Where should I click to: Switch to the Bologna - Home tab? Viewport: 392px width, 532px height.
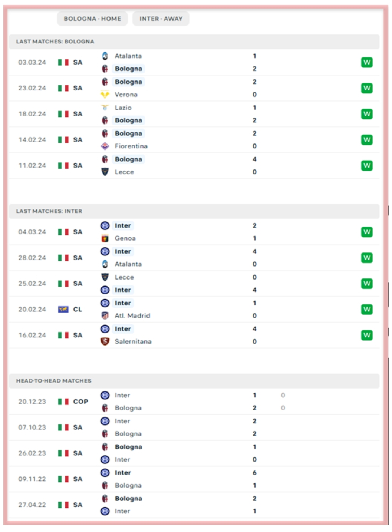click(x=92, y=19)
